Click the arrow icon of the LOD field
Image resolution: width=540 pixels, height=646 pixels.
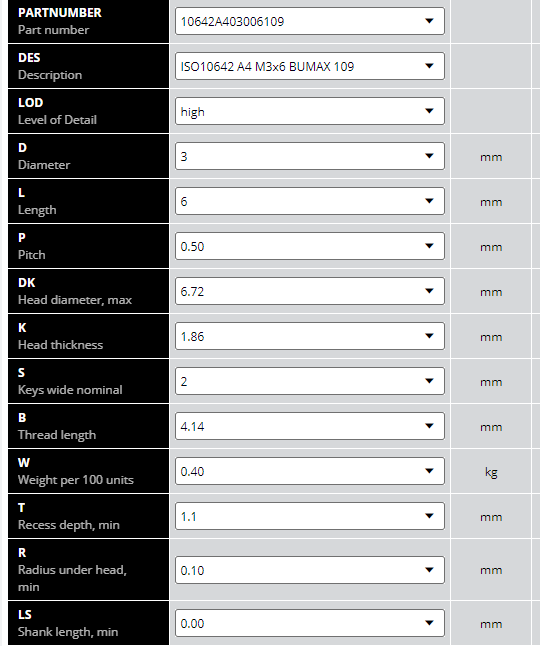(x=429, y=111)
